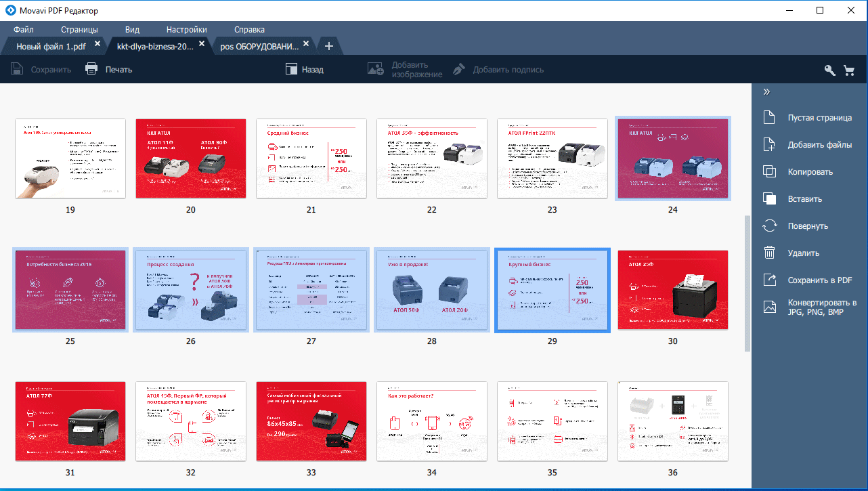Image resolution: width=868 pixels, height=491 pixels.
Task: Select page 32 thumbnail
Action: pyautogui.click(x=191, y=421)
